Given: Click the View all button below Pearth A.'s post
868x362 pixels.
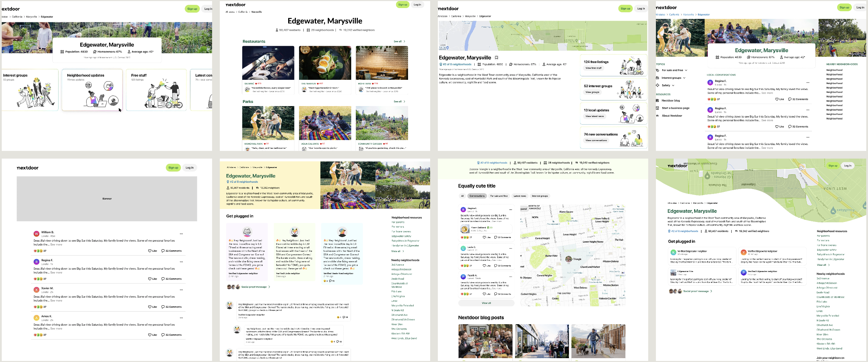Looking at the screenshot, I should click(486, 303).
